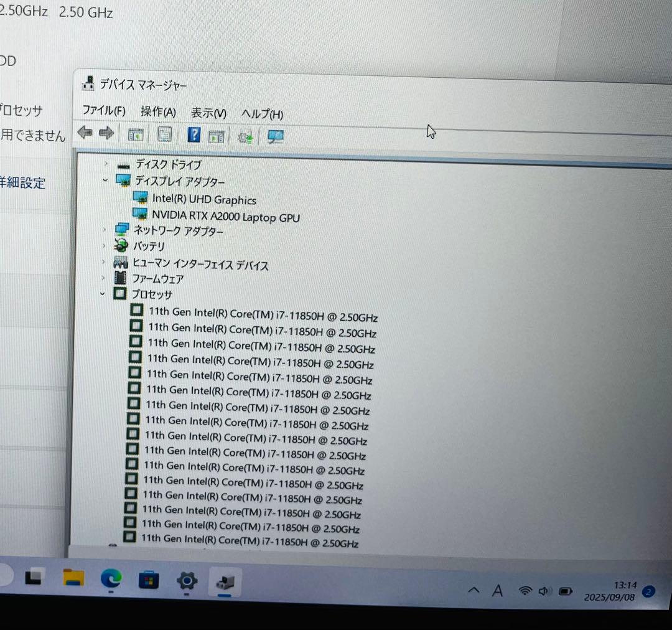Click the Settings gear icon on the taskbar
The width and height of the screenshot is (672, 630).
[187, 581]
